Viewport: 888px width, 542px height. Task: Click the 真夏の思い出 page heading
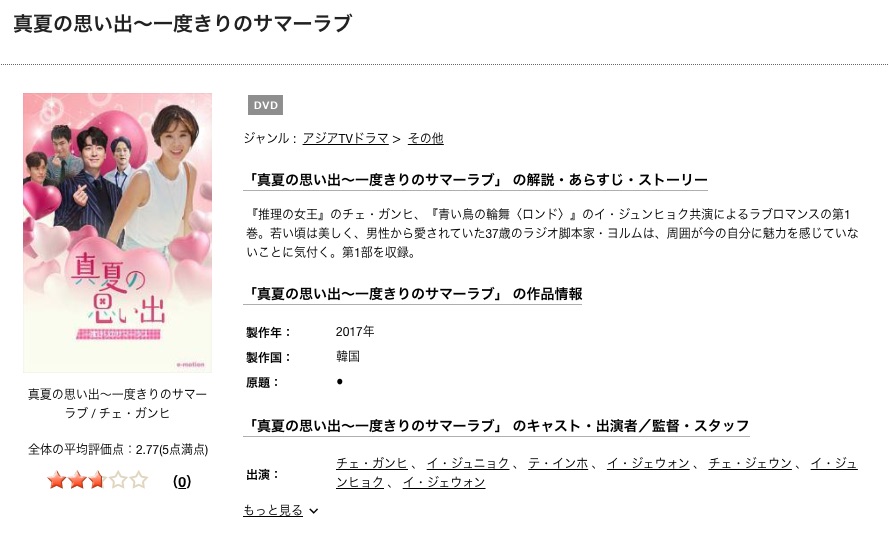tap(182, 24)
